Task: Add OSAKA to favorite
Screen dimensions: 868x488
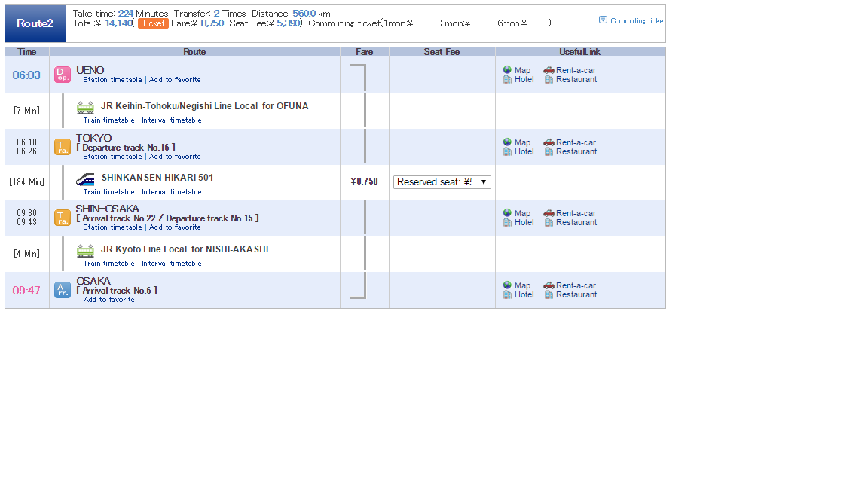Action: 109,299
